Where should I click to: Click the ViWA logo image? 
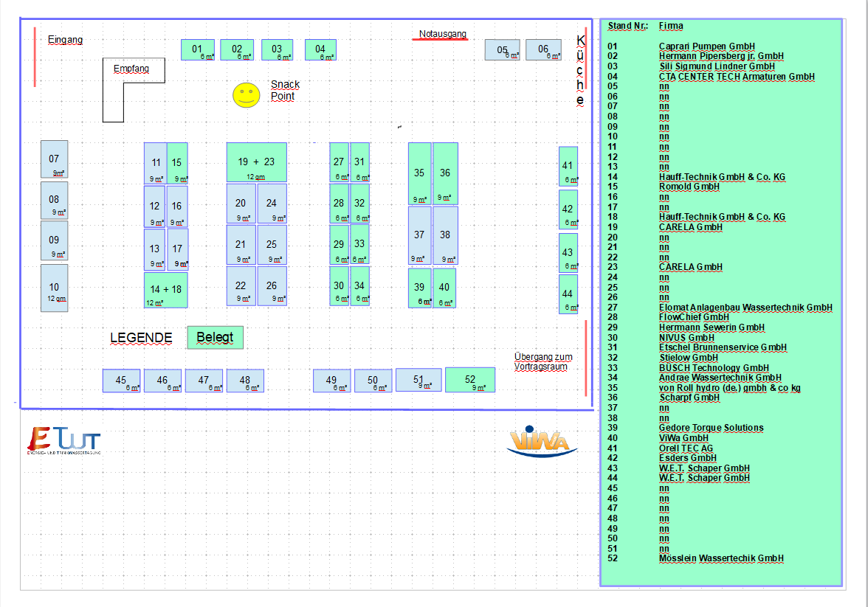pyautogui.click(x=542, y=442)
